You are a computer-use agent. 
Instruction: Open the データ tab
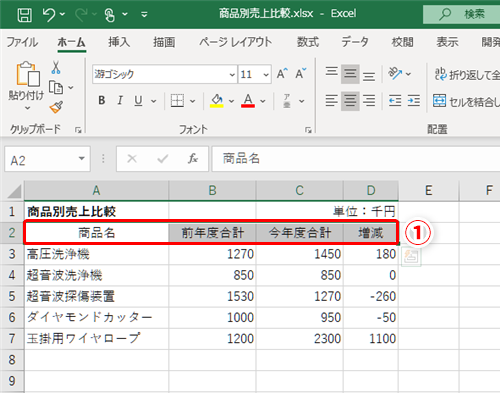pos(355,42)
